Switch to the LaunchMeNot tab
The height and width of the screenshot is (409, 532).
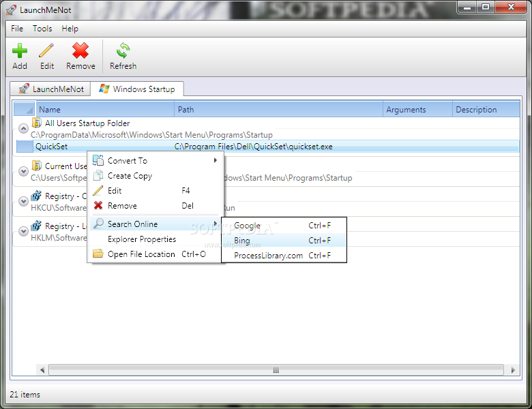[50, 89]
